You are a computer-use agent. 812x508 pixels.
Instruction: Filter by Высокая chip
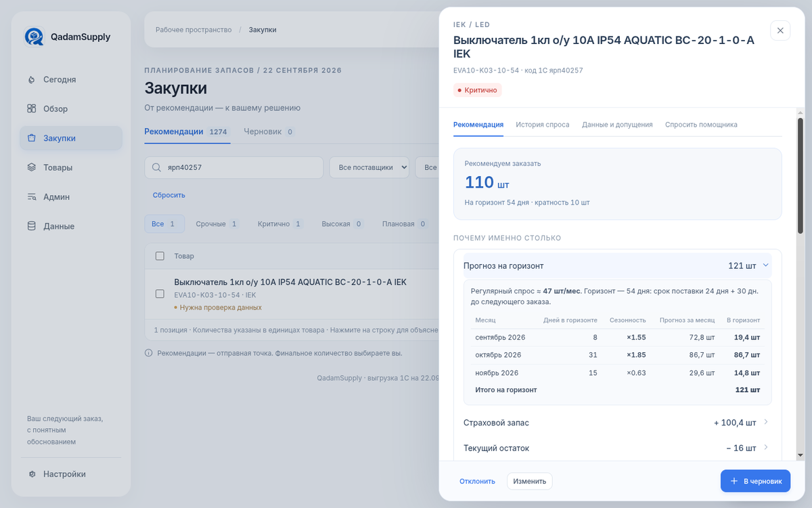[342, 224]
